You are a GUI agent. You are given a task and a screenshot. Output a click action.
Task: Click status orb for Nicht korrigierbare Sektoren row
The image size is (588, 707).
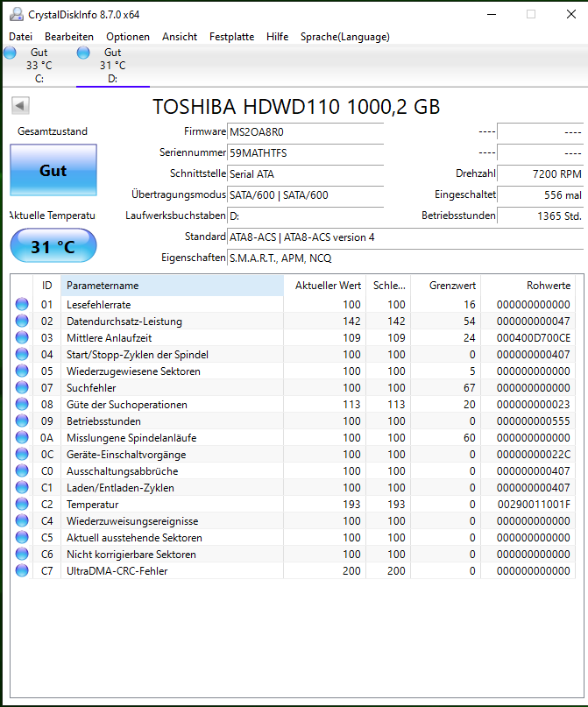click(22, 555)
